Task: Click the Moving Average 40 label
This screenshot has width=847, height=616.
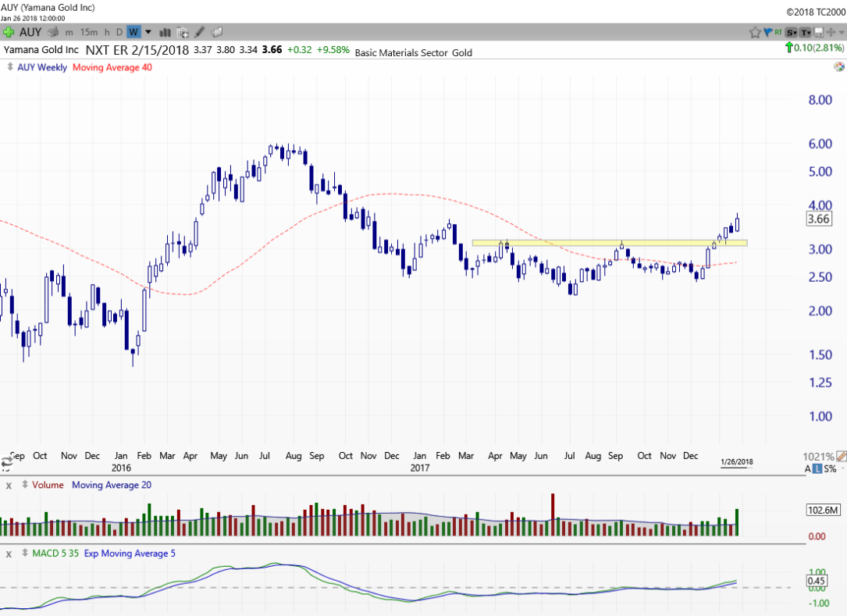Action: point(112,67)
